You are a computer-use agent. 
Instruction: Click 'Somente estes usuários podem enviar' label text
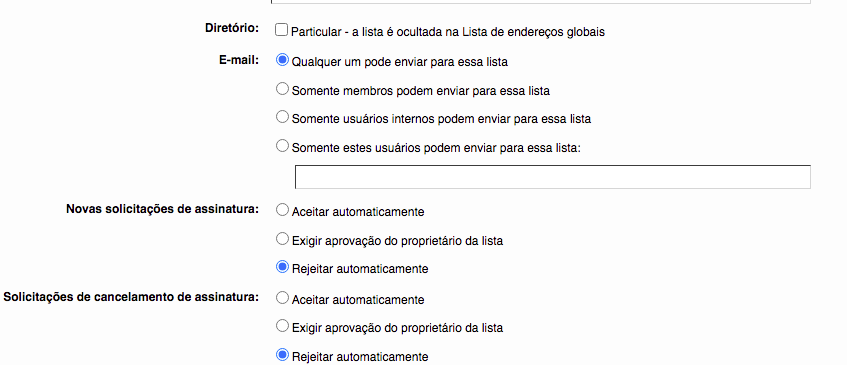click(x=436, y=147)
